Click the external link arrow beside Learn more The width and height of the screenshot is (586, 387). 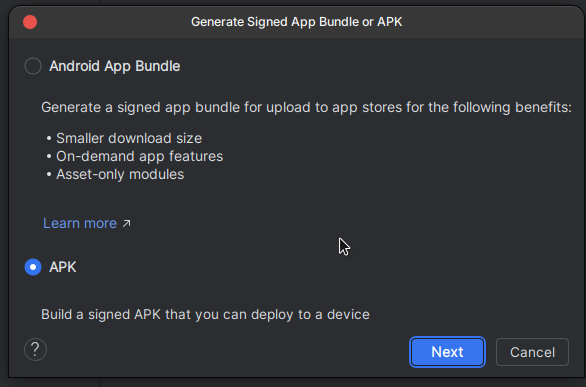tap(127, 223)
